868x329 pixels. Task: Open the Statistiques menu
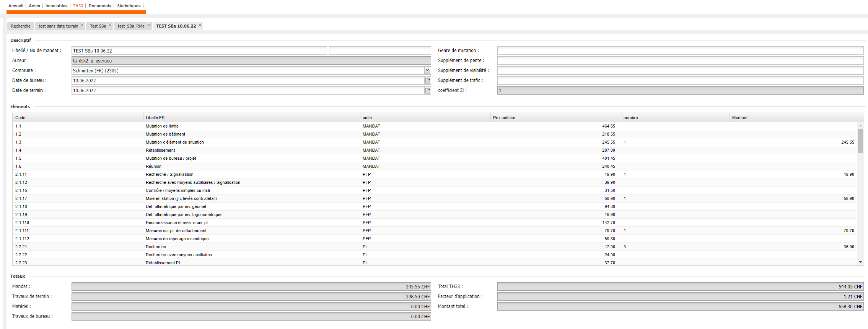(x=129, y=6)
